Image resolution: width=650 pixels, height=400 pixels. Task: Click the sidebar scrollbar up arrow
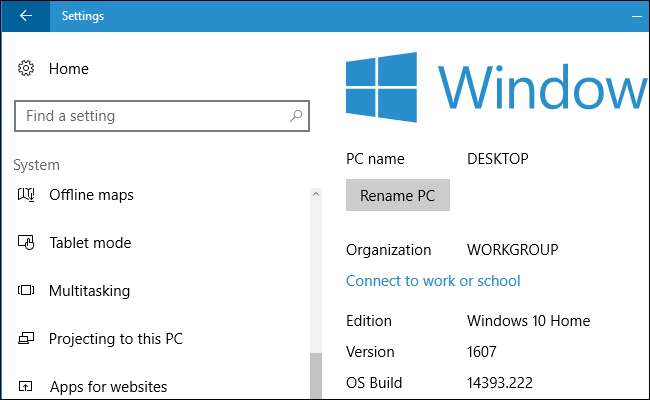pos(316,194)
